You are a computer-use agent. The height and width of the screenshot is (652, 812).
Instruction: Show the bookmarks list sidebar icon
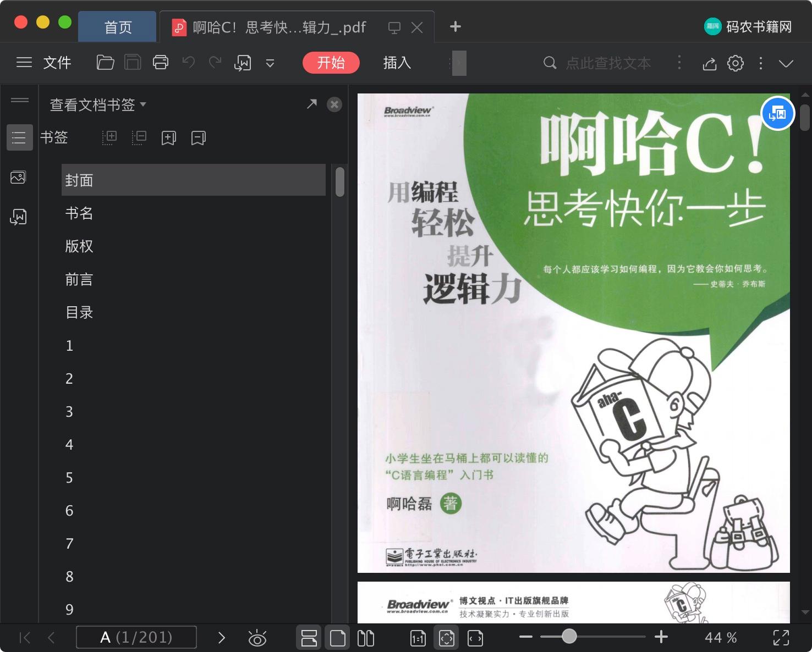[19, 137]
